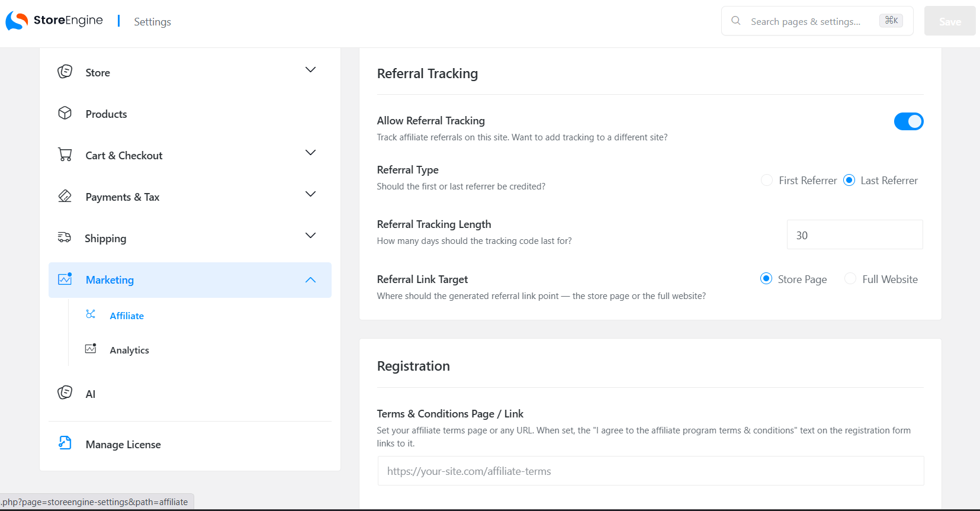Screen dimensions: 980x511
Task: Click the StoreEngine brand name
Action: [68, 20]
